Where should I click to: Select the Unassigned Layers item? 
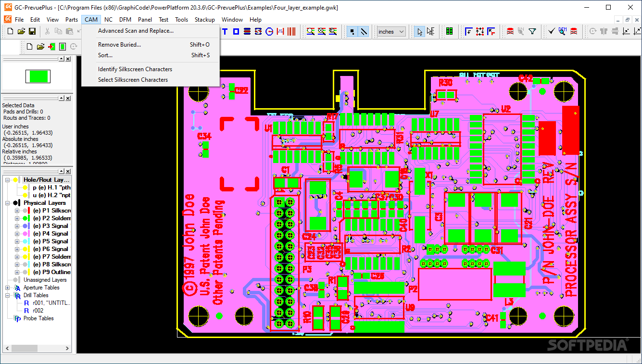[45, 280]
